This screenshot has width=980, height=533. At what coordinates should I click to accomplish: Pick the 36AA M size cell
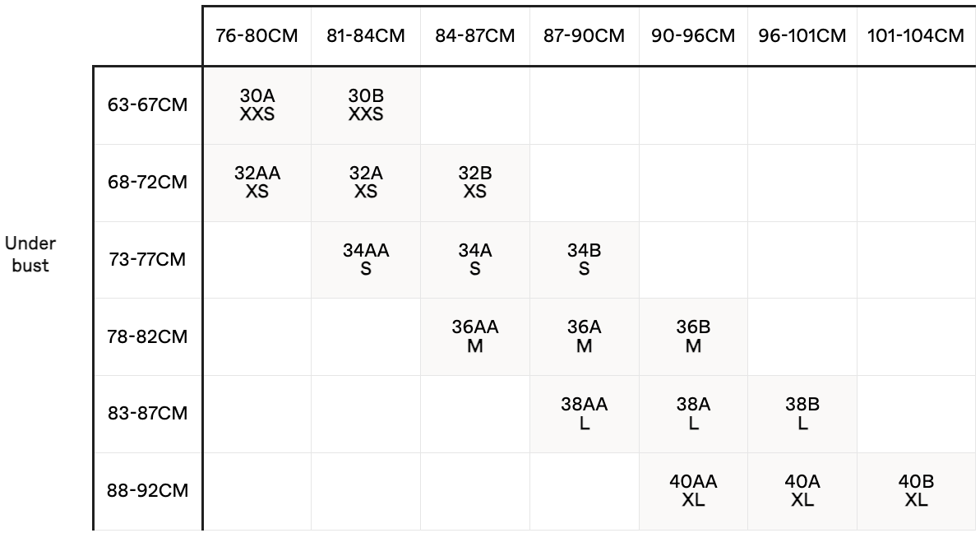tap(475, 336)
